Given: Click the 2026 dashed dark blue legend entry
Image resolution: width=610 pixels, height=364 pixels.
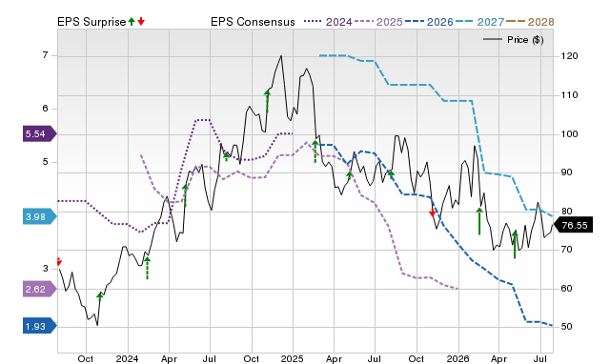Looking at the screenshot, I should click(429, 22).
